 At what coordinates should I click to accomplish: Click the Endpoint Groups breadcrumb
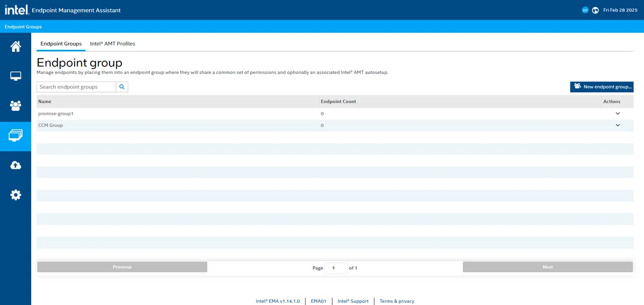coord(23,27)
